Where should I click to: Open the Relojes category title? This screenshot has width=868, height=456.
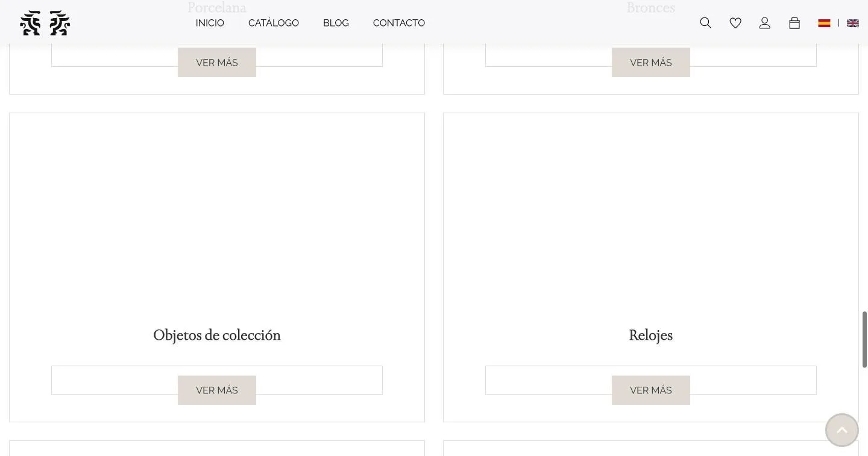651,335
